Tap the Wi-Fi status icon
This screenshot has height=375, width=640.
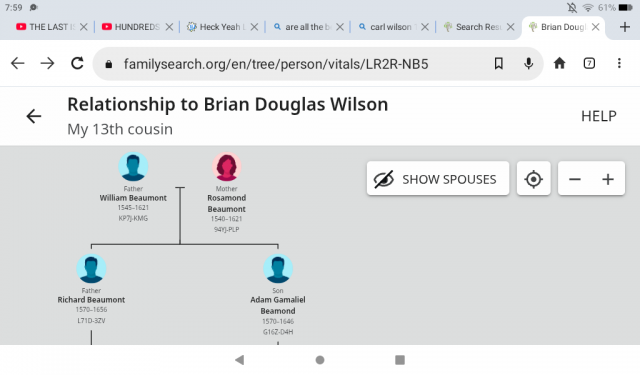pos(588,7)
